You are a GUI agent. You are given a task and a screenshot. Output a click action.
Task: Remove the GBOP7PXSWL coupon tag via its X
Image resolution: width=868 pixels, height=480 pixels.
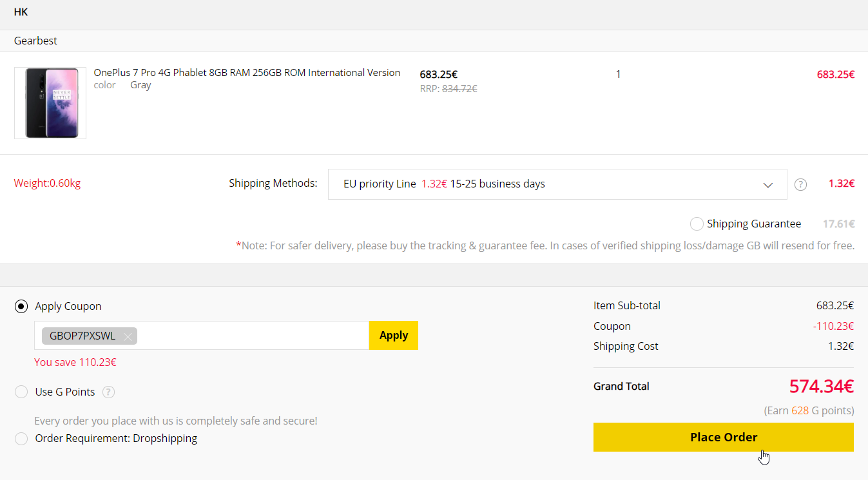[x=128, y=336]
